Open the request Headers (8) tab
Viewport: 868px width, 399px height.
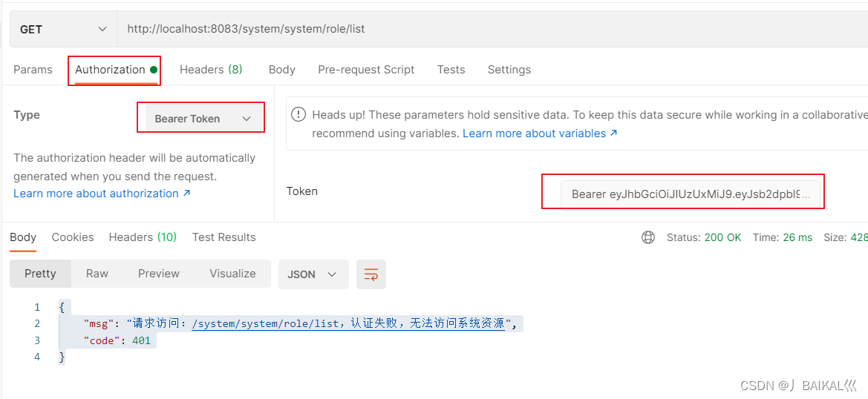[x=211, y=70]
